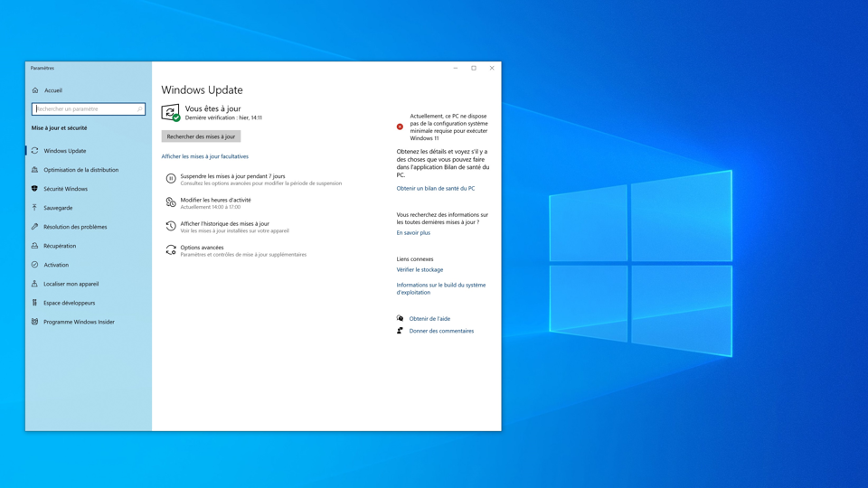The height and width of the screenshot is (488, 868).
Task: Click the Sauvegarde upload arrow icon
Action: [x=35, y=208]
